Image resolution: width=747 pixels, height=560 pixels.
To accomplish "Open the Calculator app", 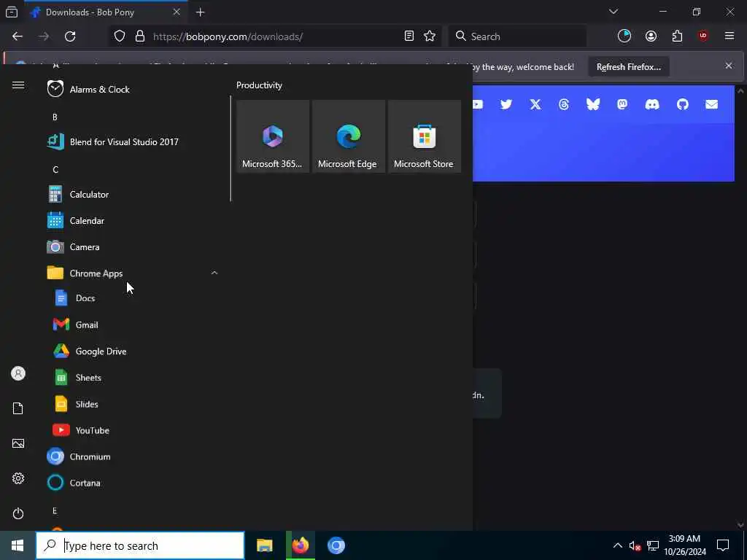I will click(133, 194).
